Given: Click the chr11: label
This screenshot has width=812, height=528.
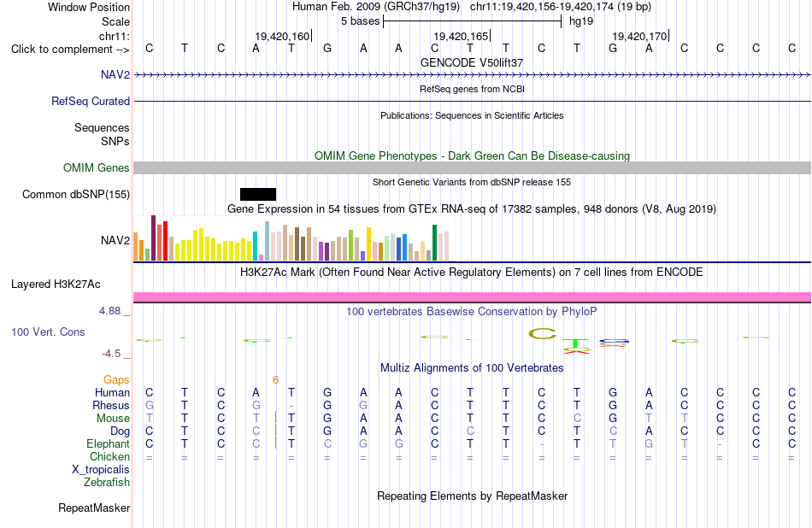Looking at the screenshot, I should click(115, 36).
